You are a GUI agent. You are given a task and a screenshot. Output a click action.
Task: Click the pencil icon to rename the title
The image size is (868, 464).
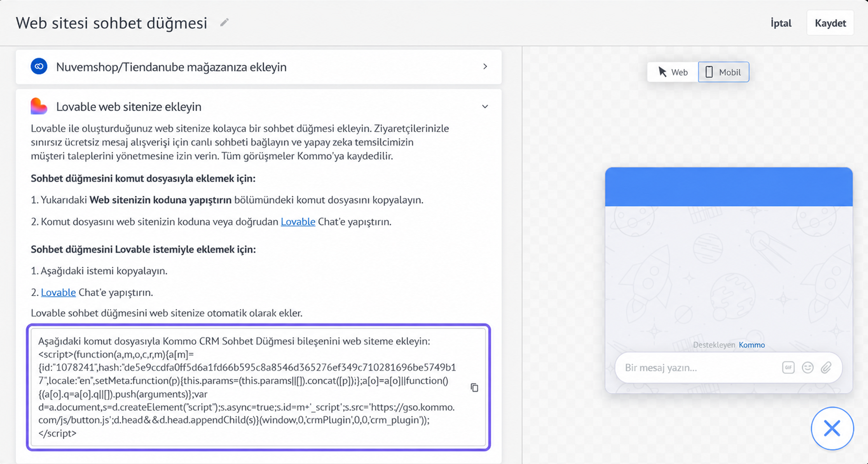point(225,23)
